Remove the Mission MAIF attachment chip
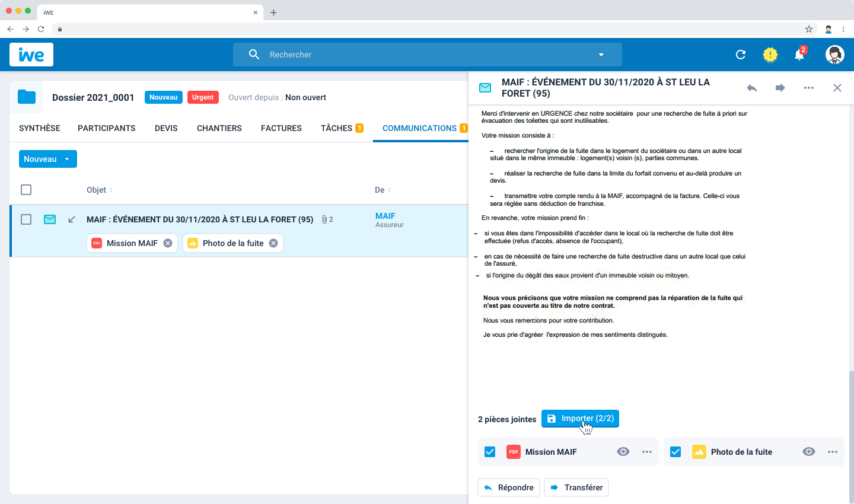The width and height of the screenshot is (854, 504). tap(168, 243)
